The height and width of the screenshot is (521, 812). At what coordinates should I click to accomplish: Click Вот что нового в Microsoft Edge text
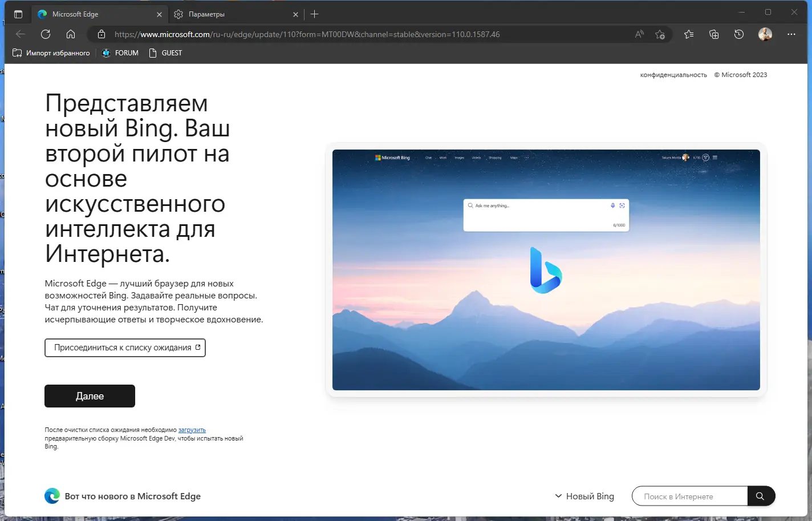tap(133, 496)
